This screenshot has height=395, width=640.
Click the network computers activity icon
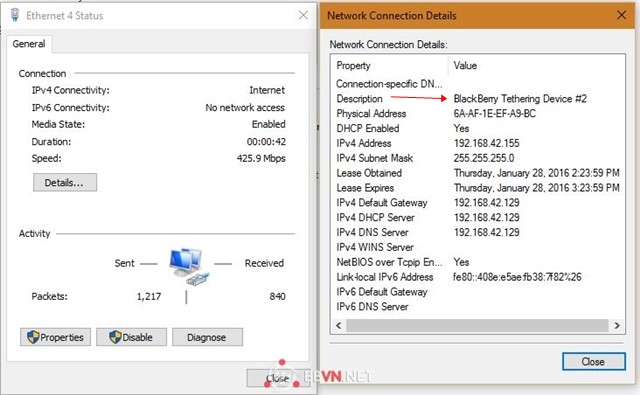click(x=189, y=266)
